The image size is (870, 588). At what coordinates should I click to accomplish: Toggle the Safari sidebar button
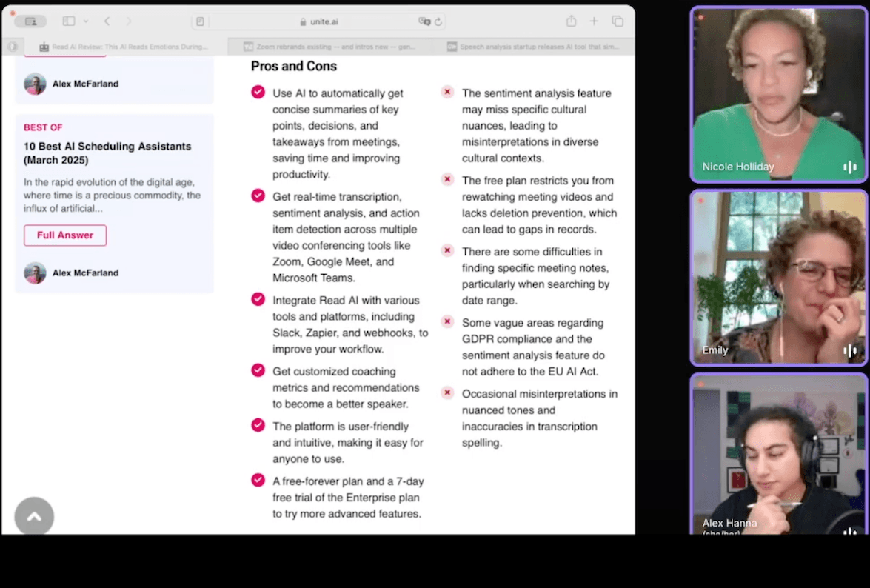[x=69, y=21]
